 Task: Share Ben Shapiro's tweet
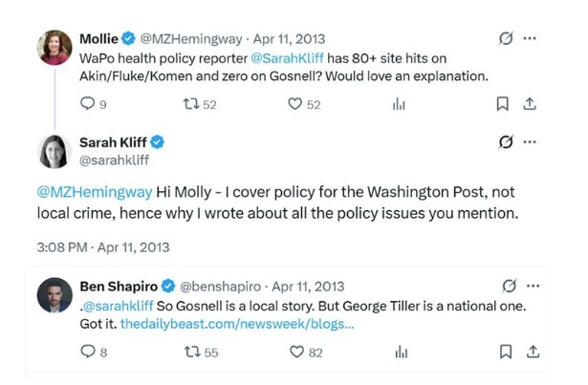(531, 353)
